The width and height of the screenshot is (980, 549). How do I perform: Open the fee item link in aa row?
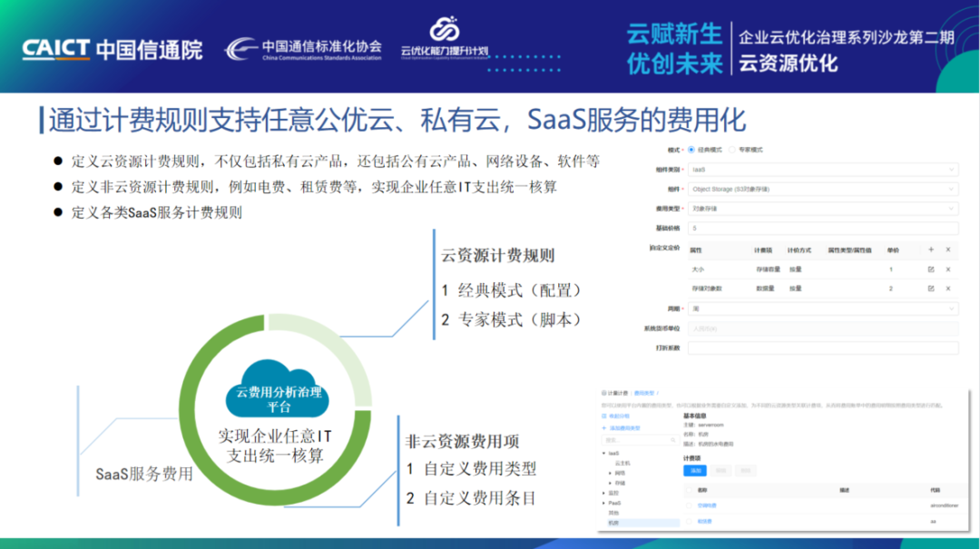pyautogui.click(x=704, y=522)
